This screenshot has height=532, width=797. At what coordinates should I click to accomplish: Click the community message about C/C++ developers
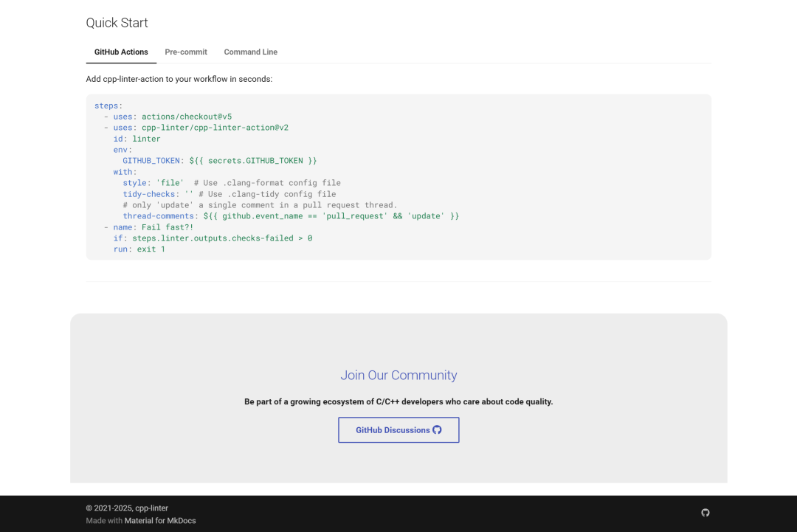pyautogui.click(x=398, y=401)
